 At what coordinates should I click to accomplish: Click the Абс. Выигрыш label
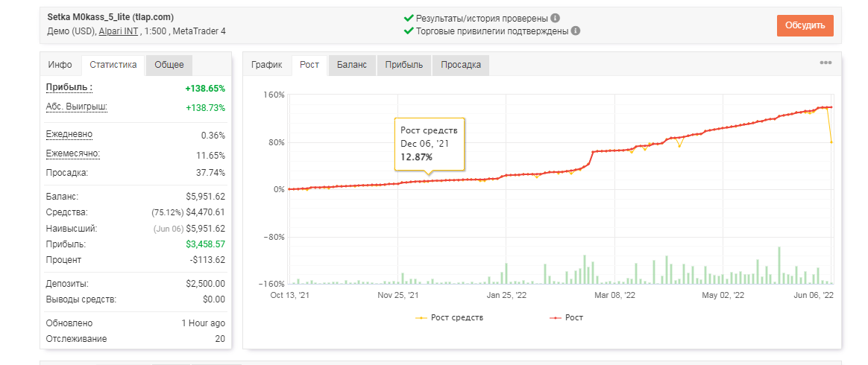pyautogui.click(x=76, y=106)
